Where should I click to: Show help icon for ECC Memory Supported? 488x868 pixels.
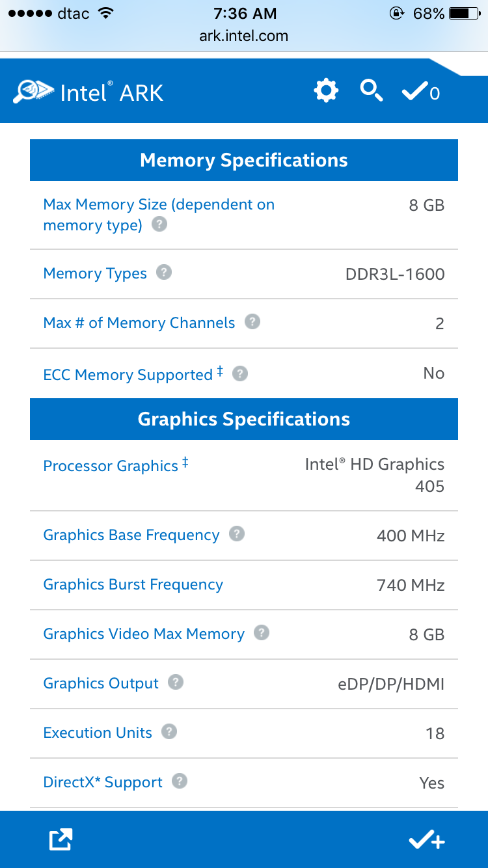coord(240,373)
